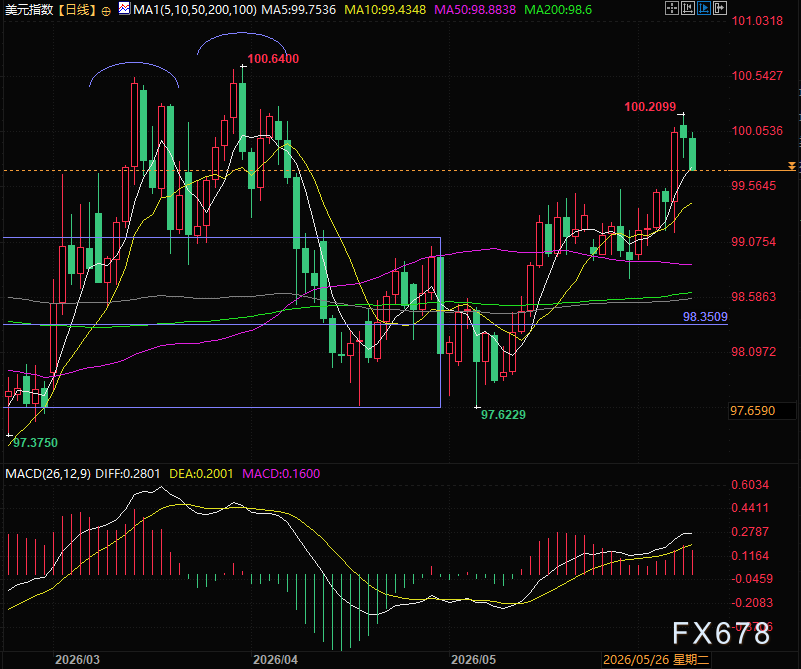This screenshot has height=669, width=801.
Task: Click the DIFF:0.2801 reading
Action: pos(128,473)
